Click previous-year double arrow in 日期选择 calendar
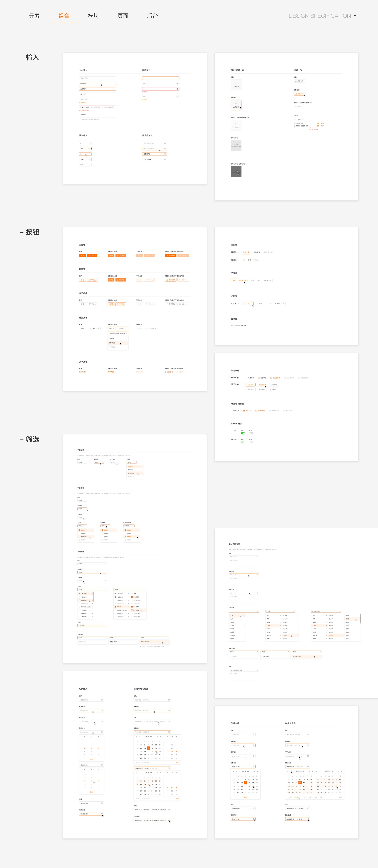 coord(233,771)
